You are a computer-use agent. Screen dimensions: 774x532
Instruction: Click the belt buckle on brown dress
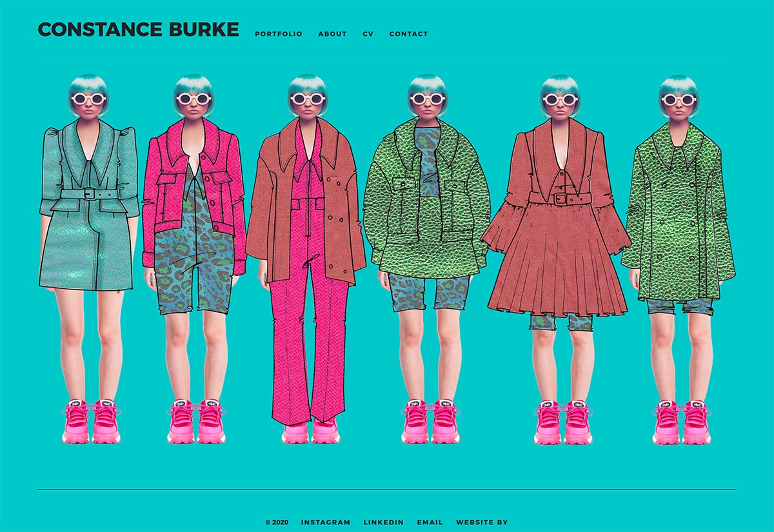pyautogui.click(x=561, y=199)
